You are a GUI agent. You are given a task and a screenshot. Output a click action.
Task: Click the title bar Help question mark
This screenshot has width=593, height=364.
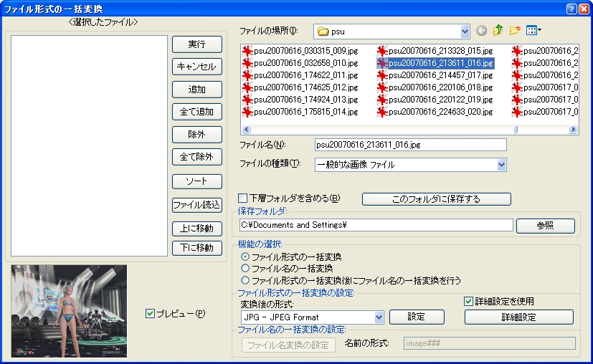[x=571, y=7]
